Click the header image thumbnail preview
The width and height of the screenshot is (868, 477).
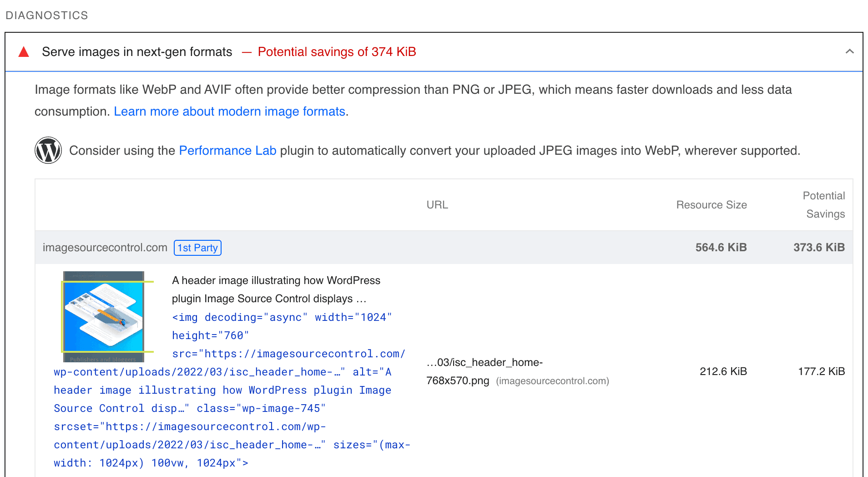click(x=104, y=317)
